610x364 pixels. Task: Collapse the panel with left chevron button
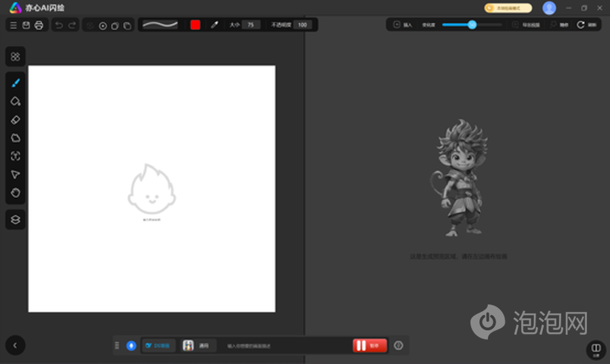coord(15,345)
